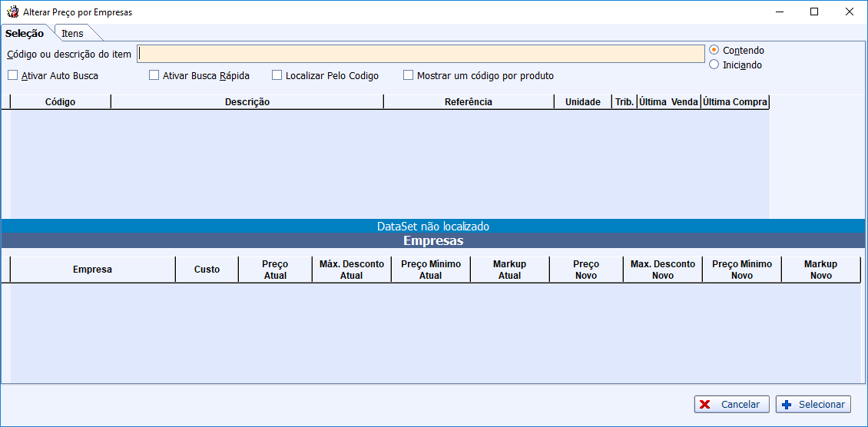
Task: Enable the Ativar Auto Busca checkbox
Action: [13, 76]
